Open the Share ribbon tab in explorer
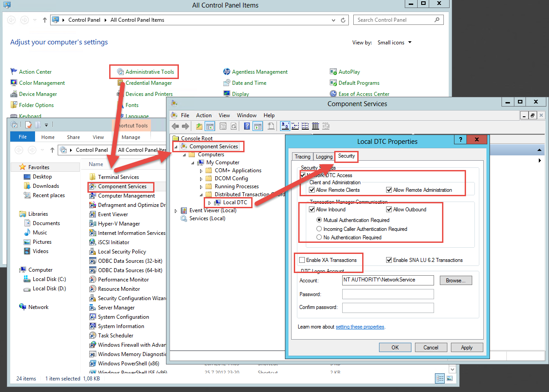The height and width of the screenshot is (392, 549). [x=74, y=137]
